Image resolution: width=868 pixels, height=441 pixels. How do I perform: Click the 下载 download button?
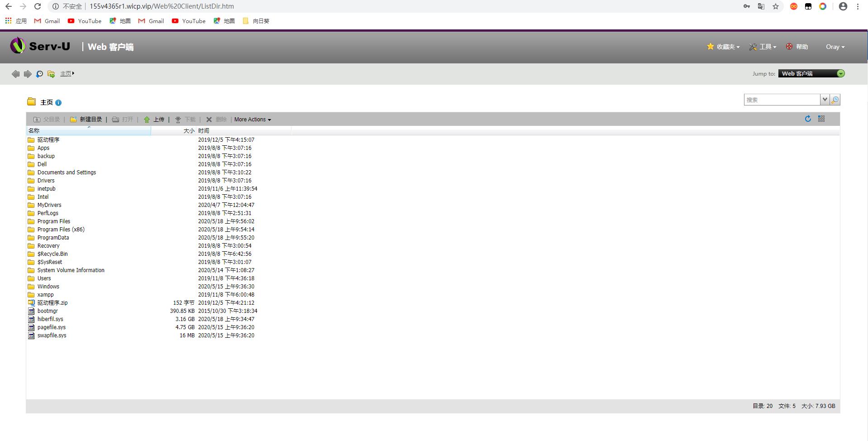coord(185,120)
